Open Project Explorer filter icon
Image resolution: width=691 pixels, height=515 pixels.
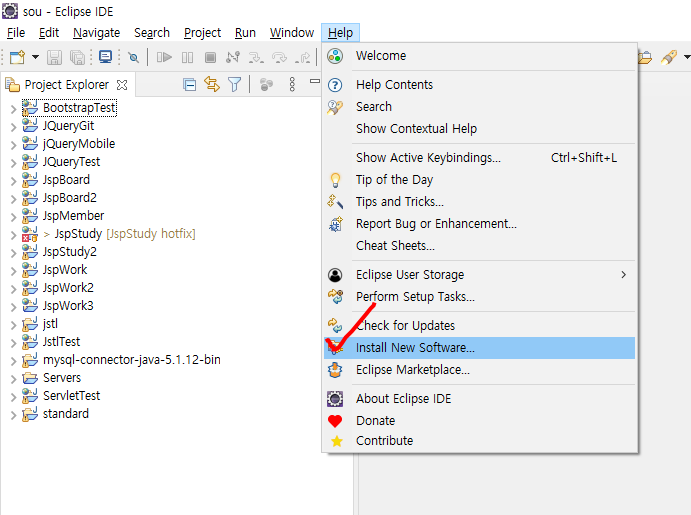tap(234, 84)
